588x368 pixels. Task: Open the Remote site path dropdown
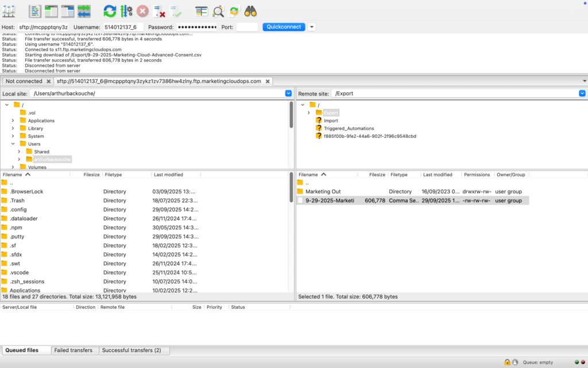pos(582,93)
